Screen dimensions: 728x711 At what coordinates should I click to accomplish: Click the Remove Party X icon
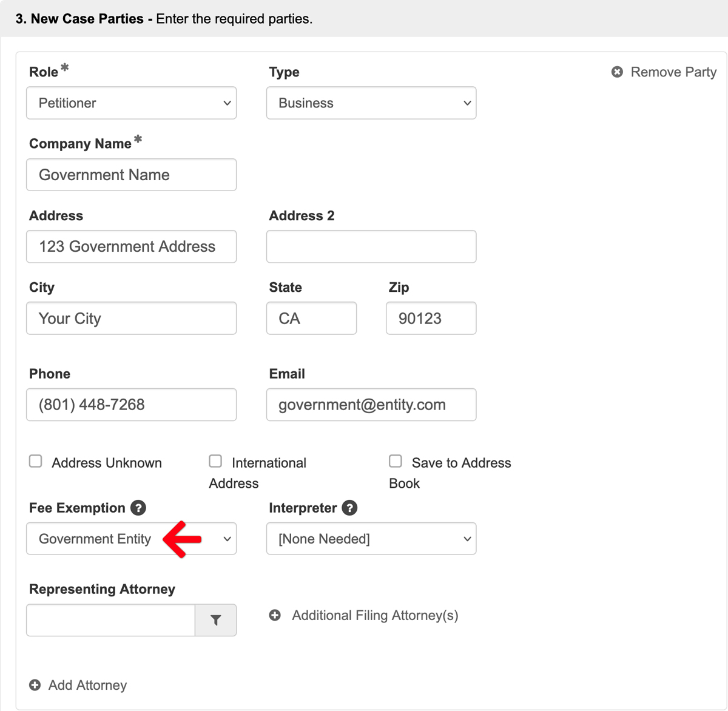(617, 72)
